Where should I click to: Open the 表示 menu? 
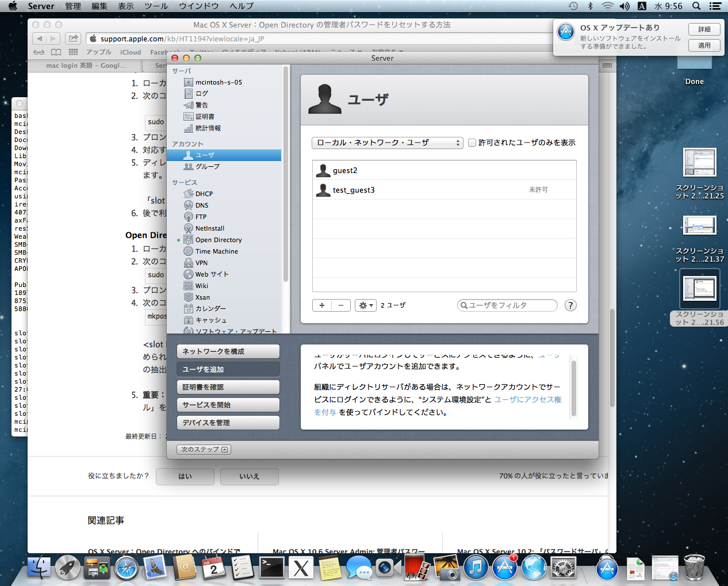pos(126,6)
